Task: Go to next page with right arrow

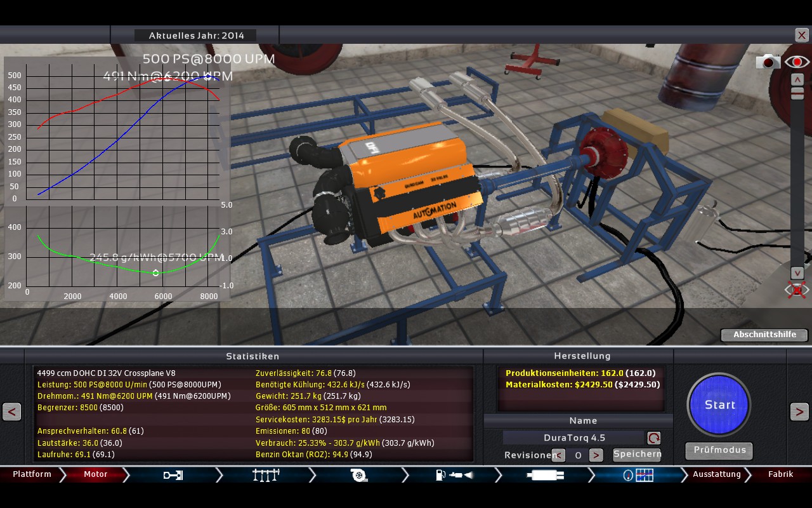Action: 799,412
